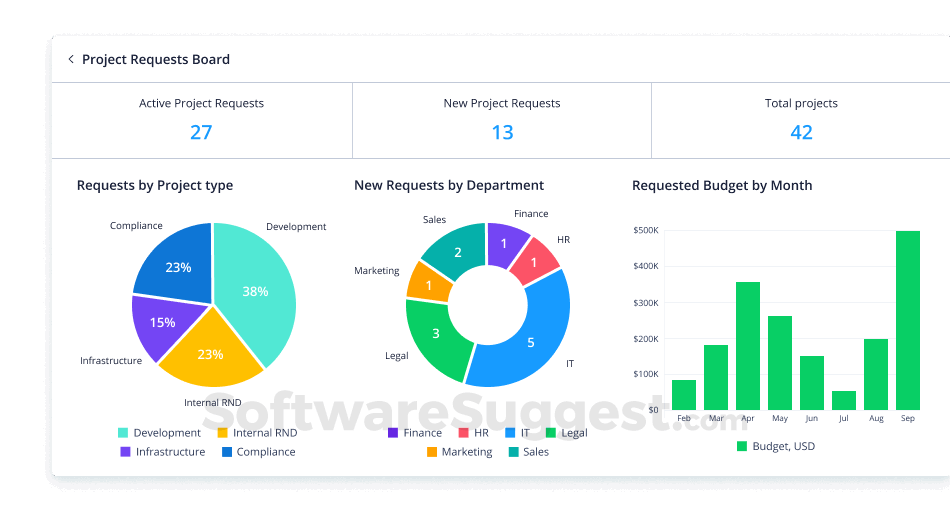The width and height of the screenshot is (950, 510).
Task: Toggle Legal legend entry
Action: 566,432
